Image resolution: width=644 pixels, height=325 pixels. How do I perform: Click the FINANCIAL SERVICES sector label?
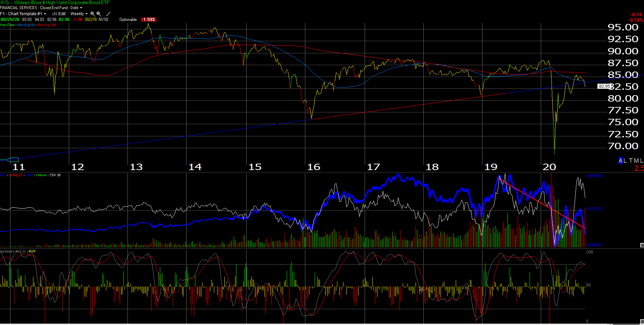18,8
